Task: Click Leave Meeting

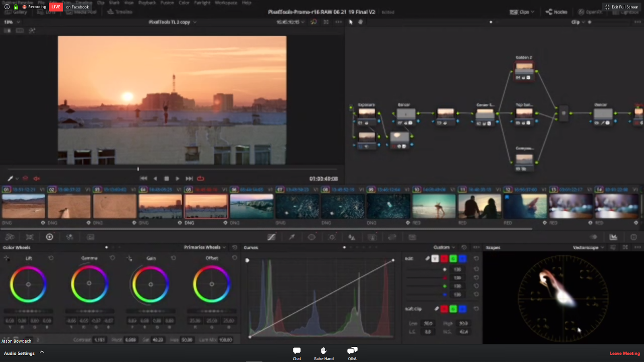Action: click(624, 354)
